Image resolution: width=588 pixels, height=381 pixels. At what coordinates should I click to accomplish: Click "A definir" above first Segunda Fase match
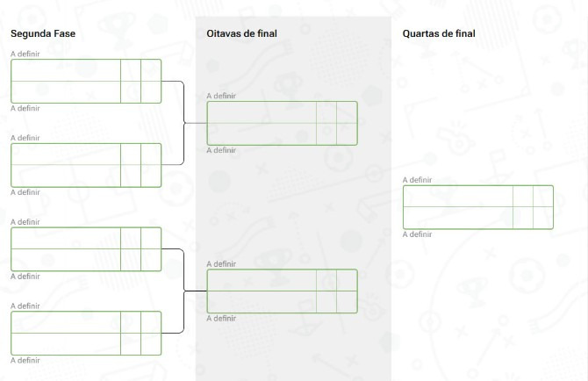point(25,54)
